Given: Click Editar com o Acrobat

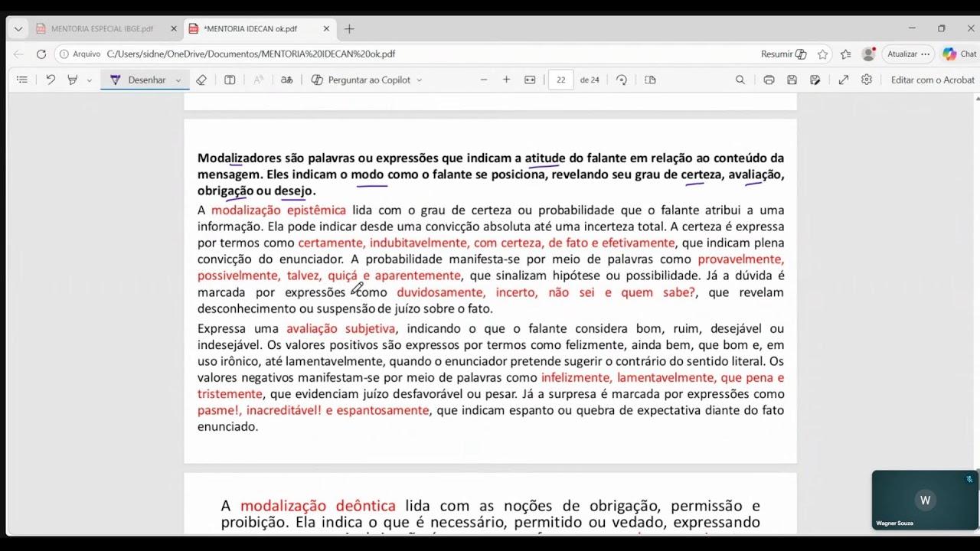Looking at the screenshot, I should pyautogui.click(x=933, y=80).
